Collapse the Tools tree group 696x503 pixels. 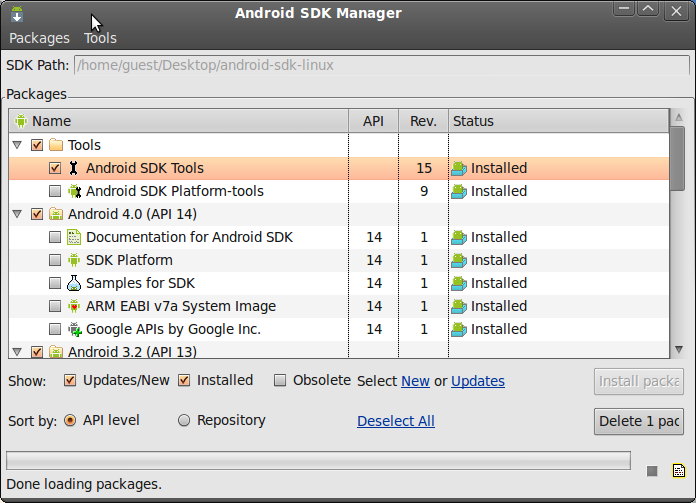tap(17, 145)
